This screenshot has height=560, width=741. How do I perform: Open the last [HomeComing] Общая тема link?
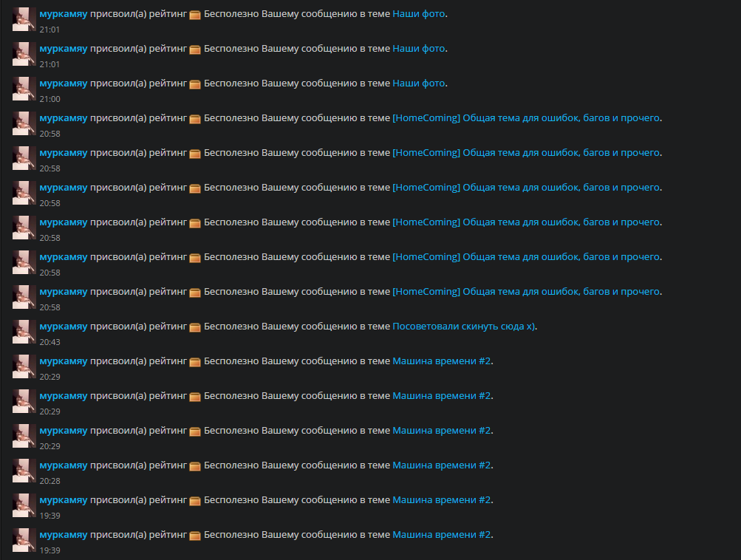coord(526,292)
